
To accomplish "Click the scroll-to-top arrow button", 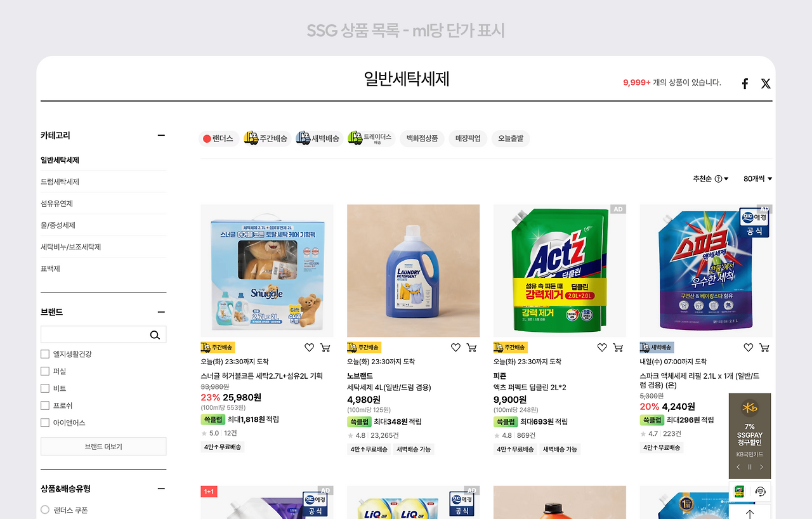I will point(750,513).
